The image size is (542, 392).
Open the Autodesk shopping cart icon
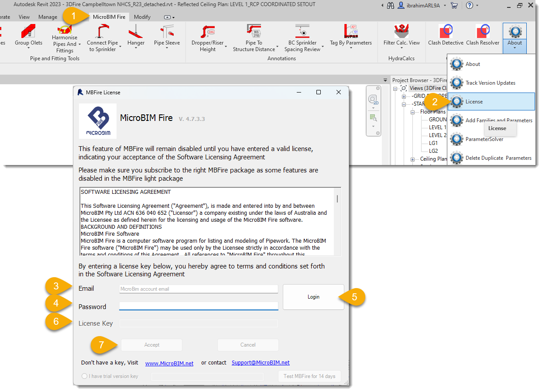pyautogui.click(x=454, y=5)
